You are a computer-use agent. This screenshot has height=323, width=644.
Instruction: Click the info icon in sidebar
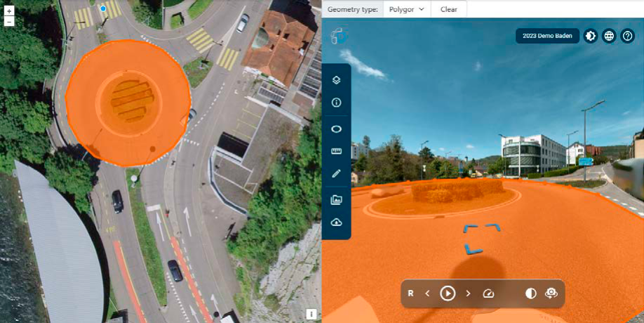[x=336, y=103]
